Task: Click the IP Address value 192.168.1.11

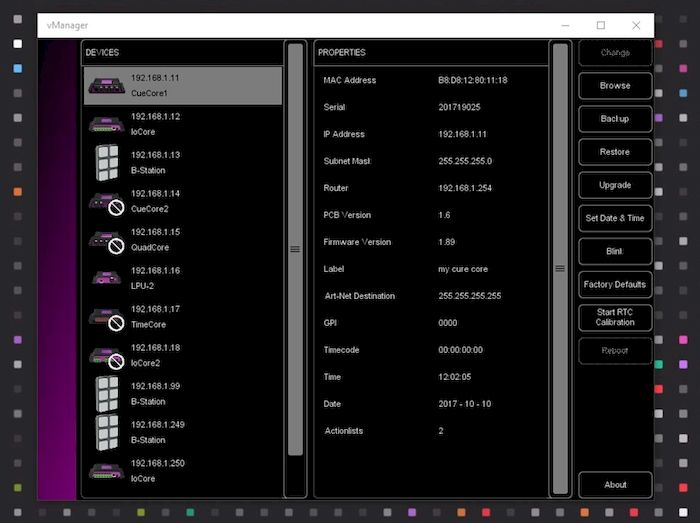Action: point(462,134)
